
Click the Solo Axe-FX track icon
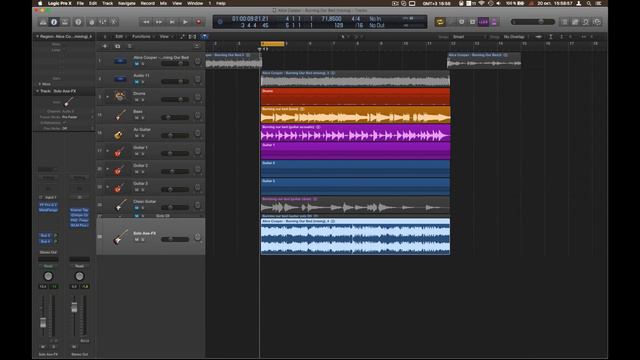[120, 236]
